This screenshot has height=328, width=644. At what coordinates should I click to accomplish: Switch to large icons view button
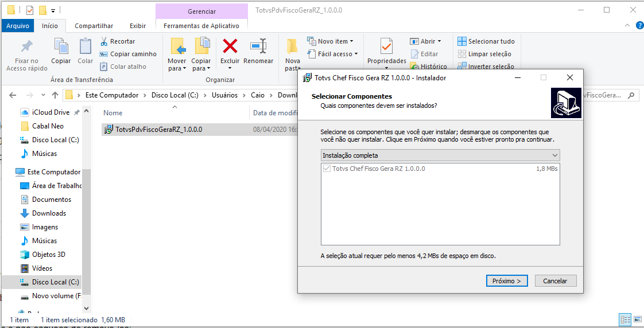click(x=639, y=319)
